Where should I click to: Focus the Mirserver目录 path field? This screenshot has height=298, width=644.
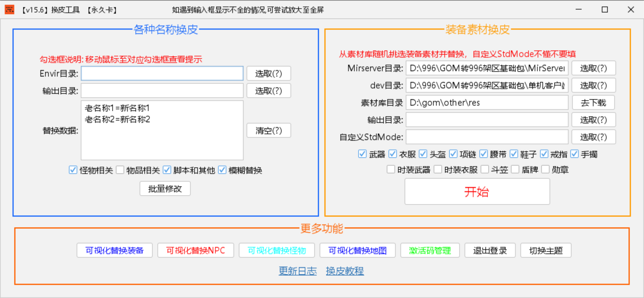[x=487, y=68]
